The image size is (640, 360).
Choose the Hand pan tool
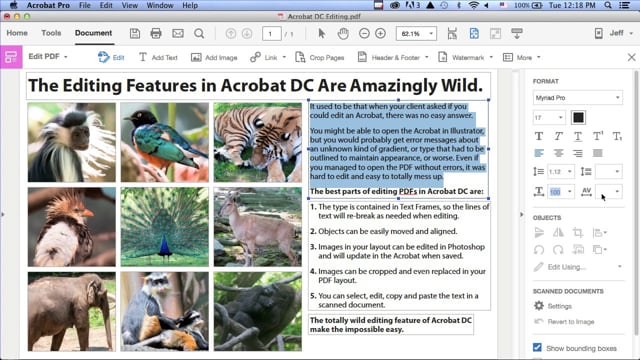point(343,33)
